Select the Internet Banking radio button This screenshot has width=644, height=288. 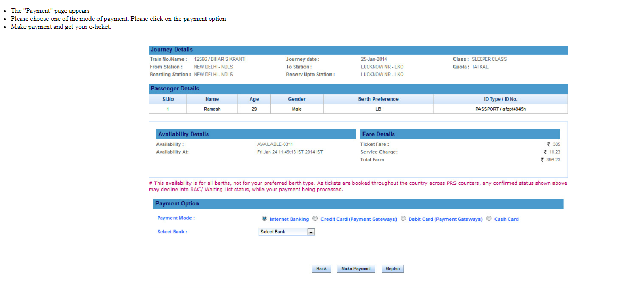point(265,218)
